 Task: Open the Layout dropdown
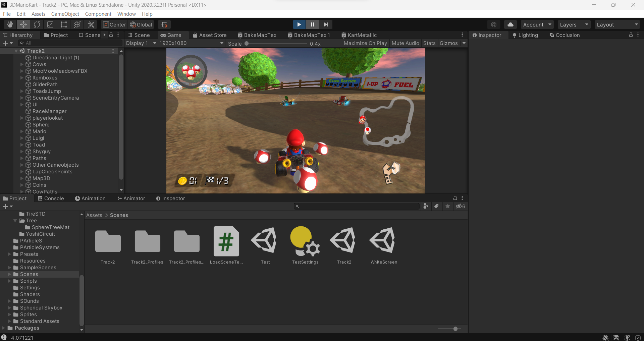(617, 24)
